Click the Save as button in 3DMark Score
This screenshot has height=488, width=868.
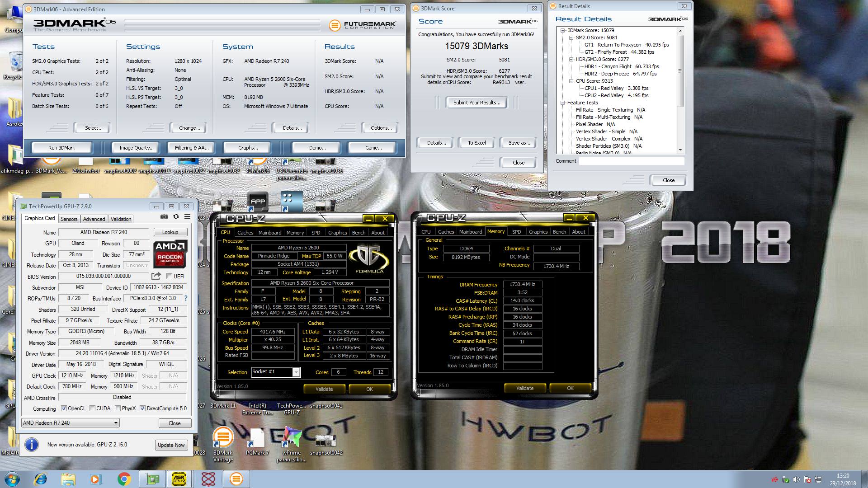(519, 143)
